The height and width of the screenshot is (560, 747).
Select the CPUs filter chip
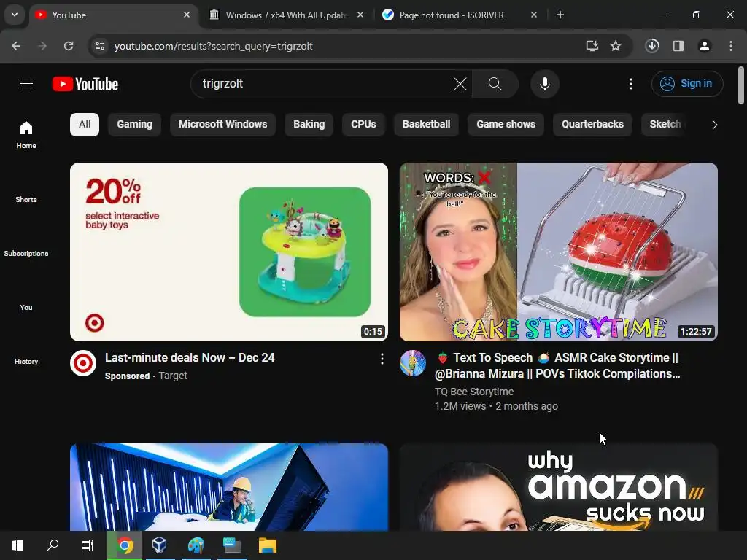[x=363, y=124]
